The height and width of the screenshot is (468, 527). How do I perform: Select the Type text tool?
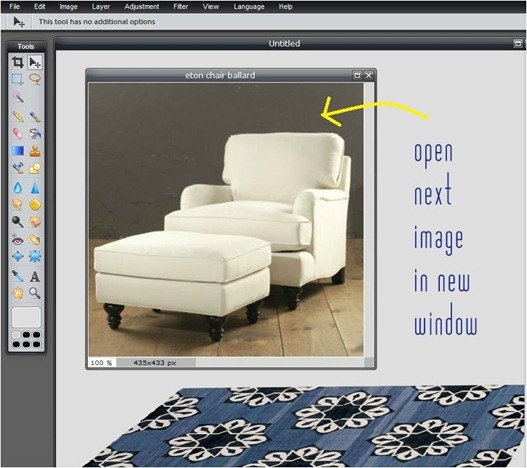point(35,276)
